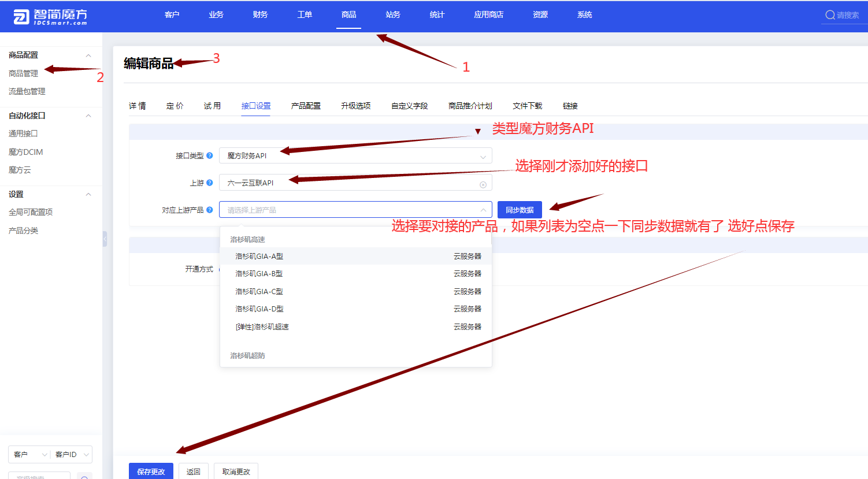
Task: Switch to the 接口设置 tab
Action: coord(256,106)
